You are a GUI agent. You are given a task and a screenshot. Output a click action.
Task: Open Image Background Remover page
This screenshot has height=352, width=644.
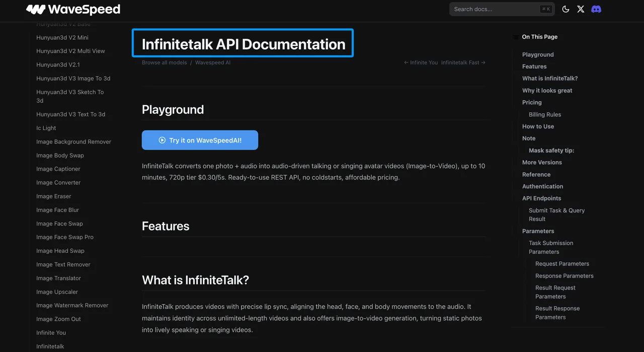(x=73, y=142)
